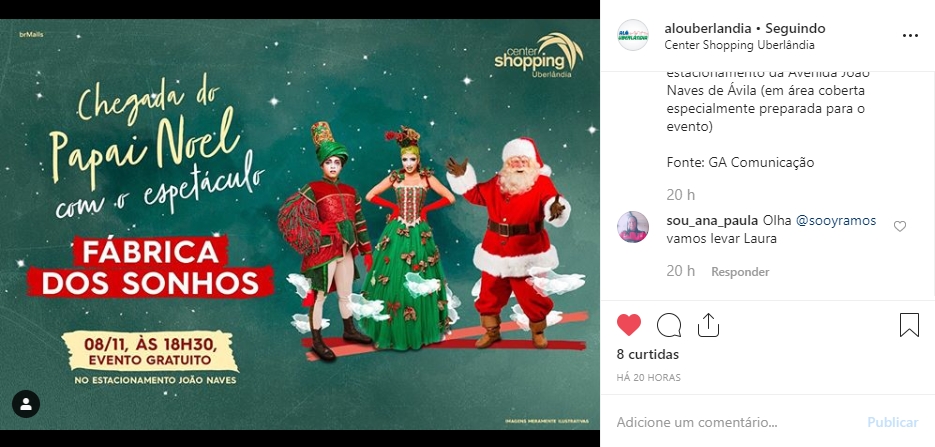Open sou_ana_paula username link
Viewport: 935px width, 447px height.
coord(713,221)
